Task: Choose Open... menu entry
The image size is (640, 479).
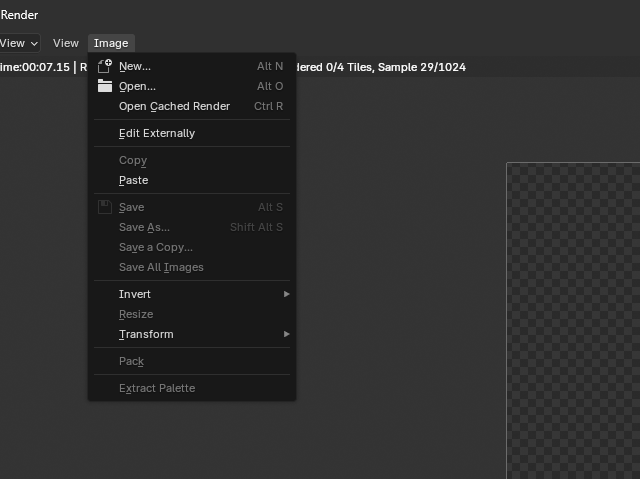Action: (x=192, y=86)
